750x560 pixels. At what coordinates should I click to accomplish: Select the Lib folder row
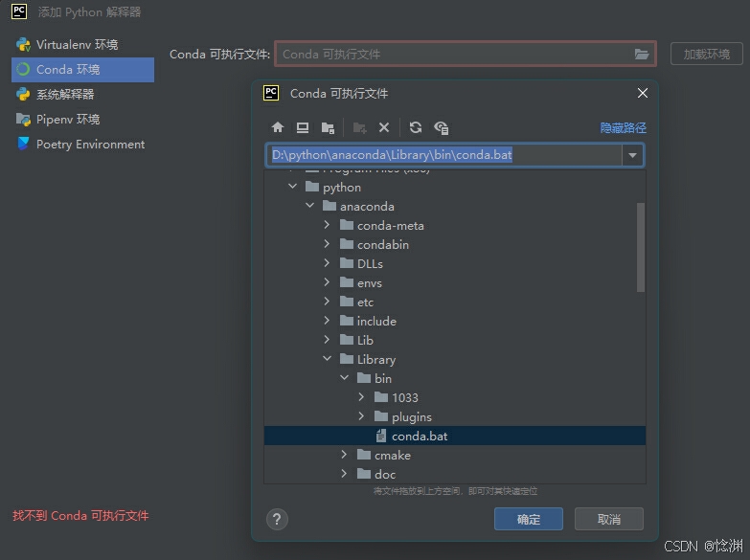tap(455, 340)
